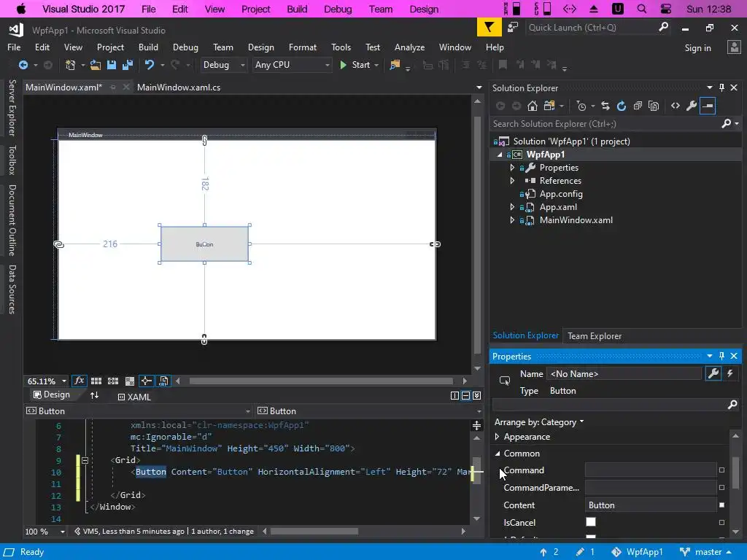Toggle Snap to Snaplines in the designer
747x560 pixels.
(146, 381)
